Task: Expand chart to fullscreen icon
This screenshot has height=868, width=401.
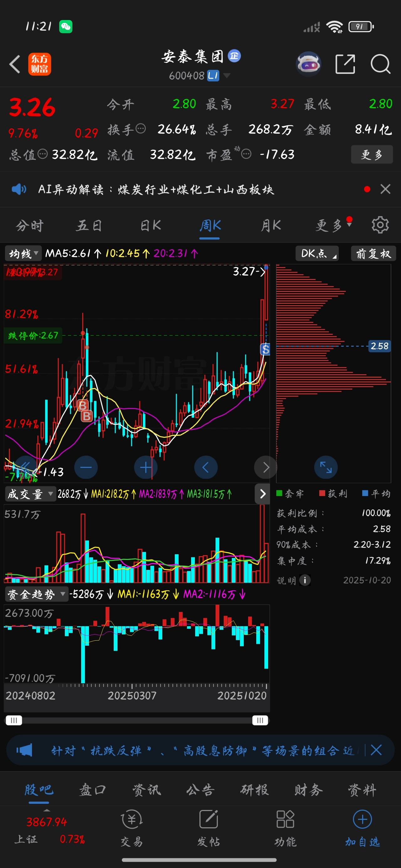Action: click(326, 468)
